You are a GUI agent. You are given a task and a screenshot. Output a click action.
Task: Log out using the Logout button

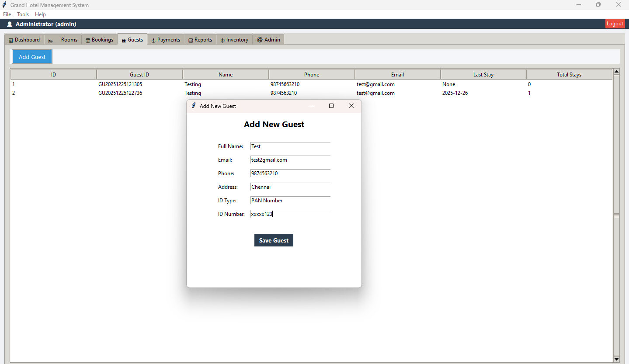(x=615, y=24)
